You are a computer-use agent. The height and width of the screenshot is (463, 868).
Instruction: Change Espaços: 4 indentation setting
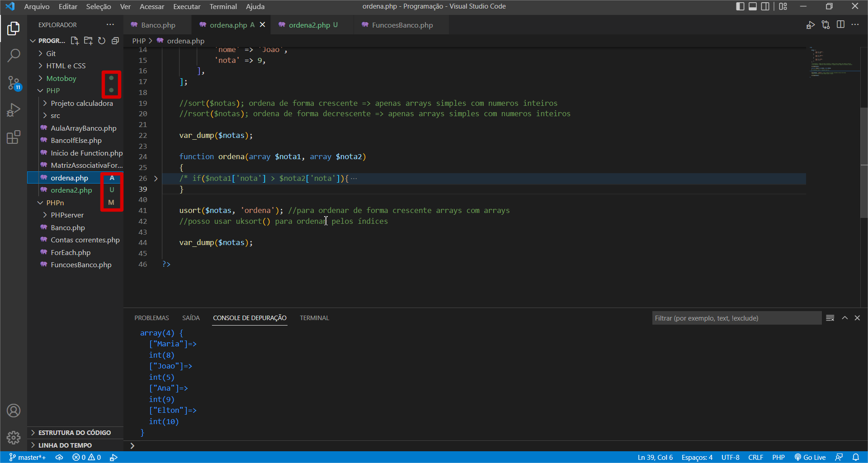697,457
